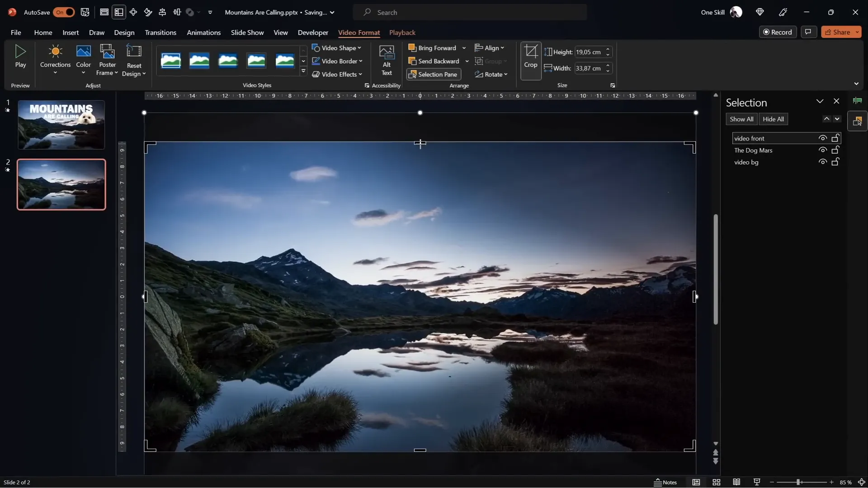Fit slide to current window icon

[x=861, y=482]
